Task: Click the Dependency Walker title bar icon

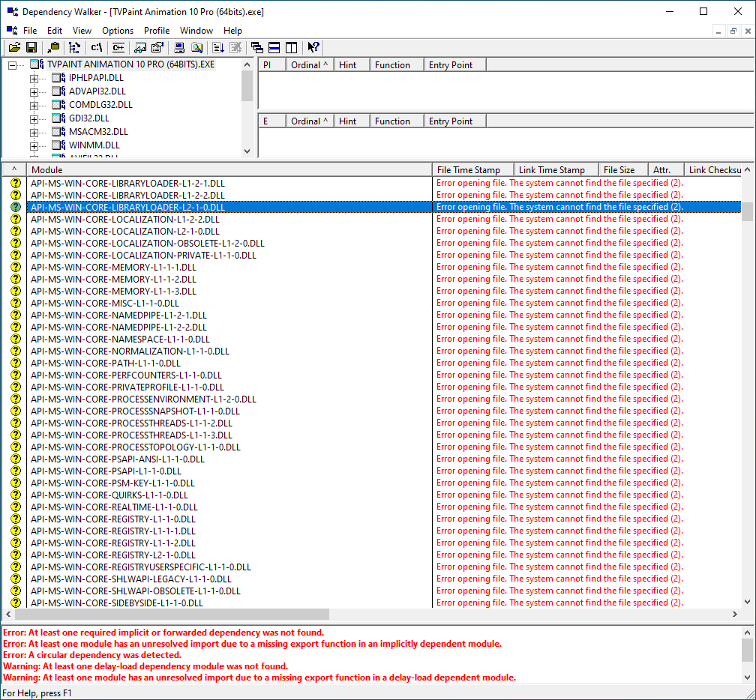Action: tap(13, 11)
